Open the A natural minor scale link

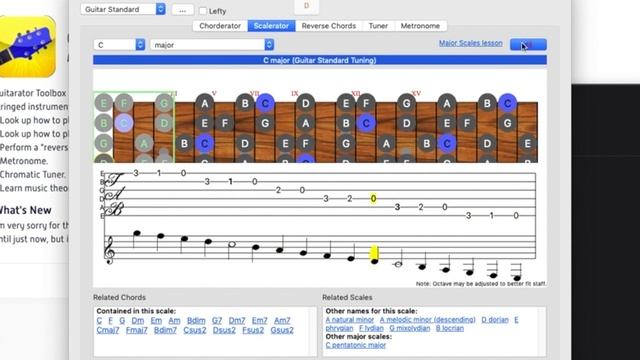(x=350, y=320)
